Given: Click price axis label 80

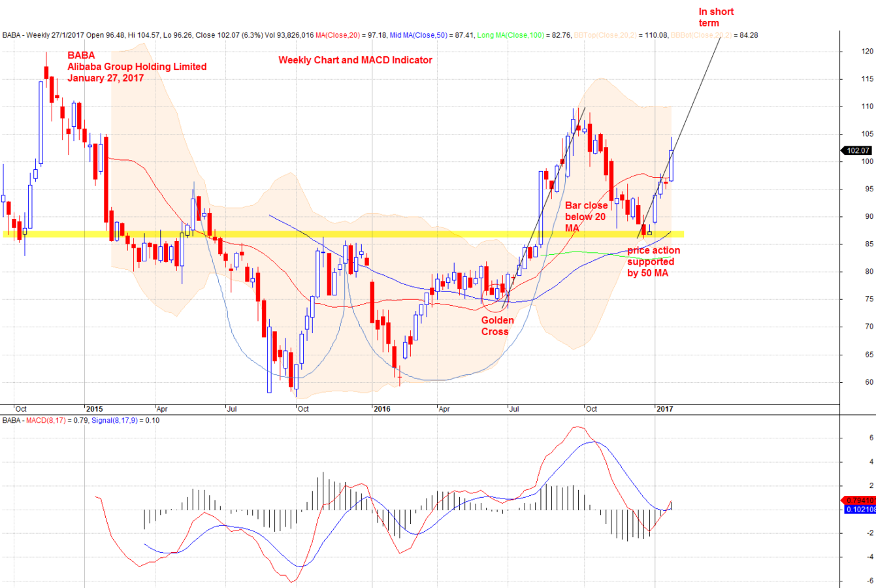Looking at the screenshot, I should pyautogui.click(x=869, y=272).
